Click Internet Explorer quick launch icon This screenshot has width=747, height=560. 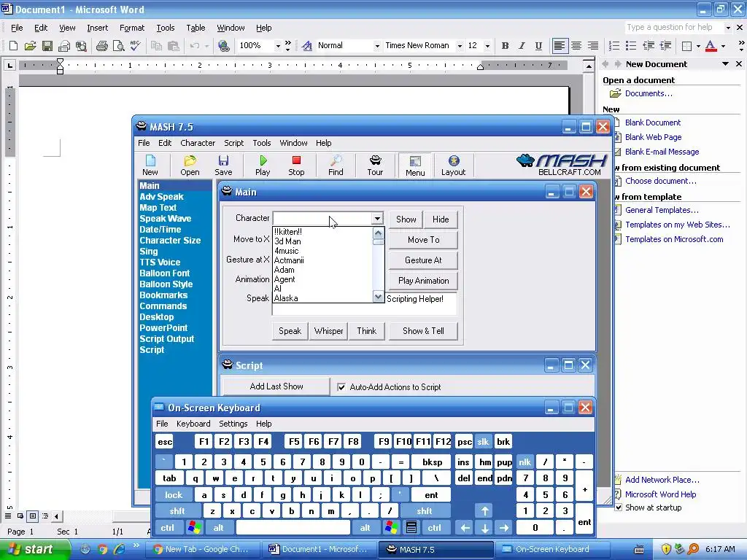coord(119,549)
